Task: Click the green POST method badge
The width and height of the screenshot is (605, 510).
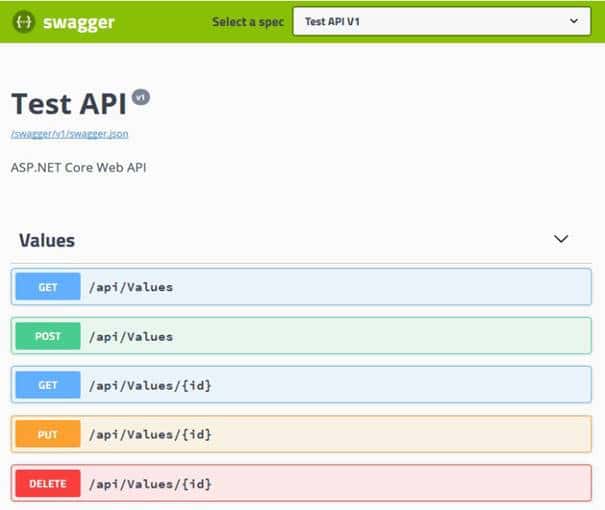Action: point(48,336)
